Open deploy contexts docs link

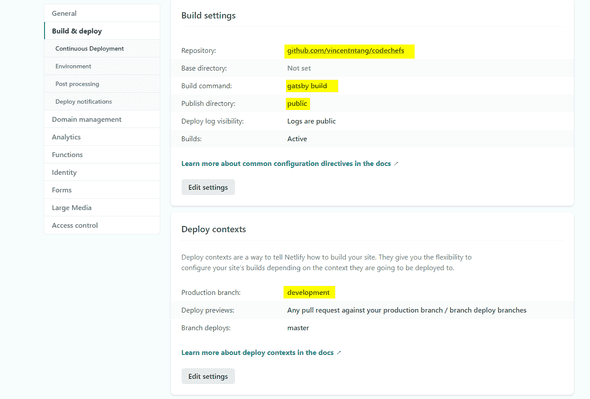[x=257, y=352]
